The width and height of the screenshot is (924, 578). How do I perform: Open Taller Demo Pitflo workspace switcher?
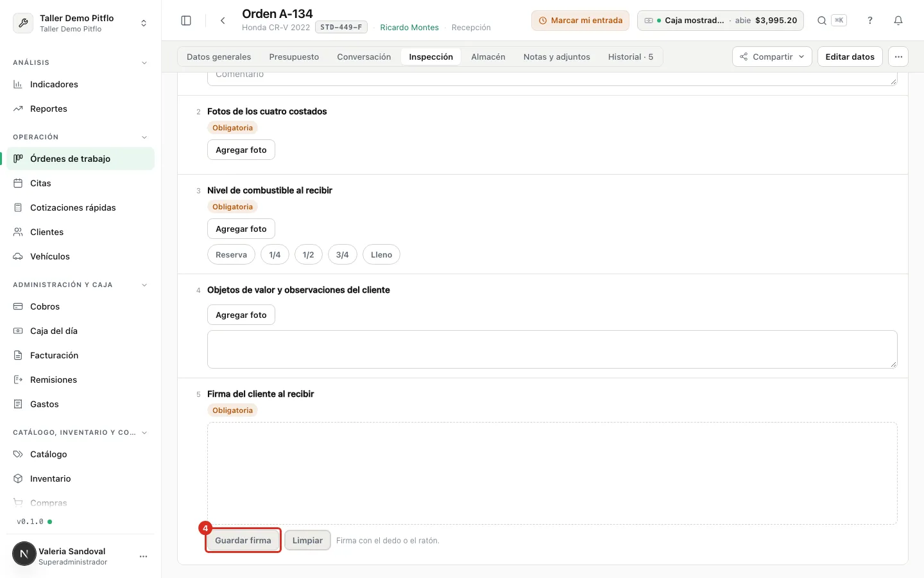click(80, 23)
